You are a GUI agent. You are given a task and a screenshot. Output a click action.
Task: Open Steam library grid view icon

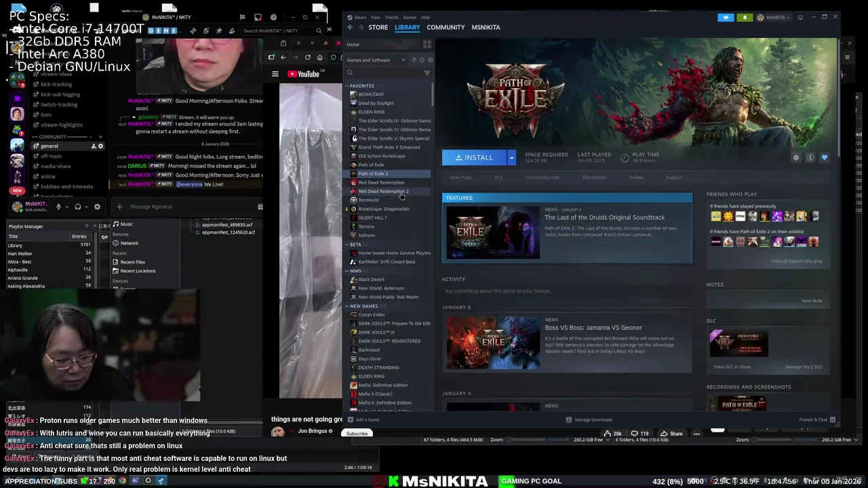[427, 45]
